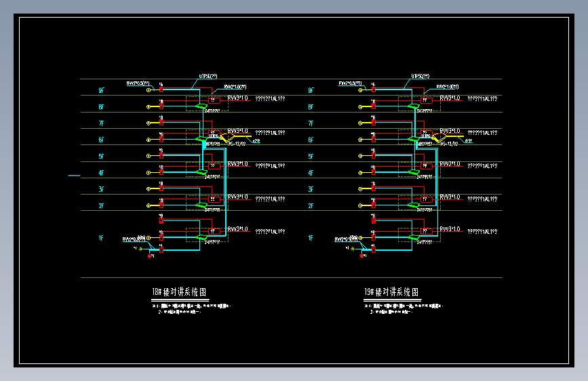Select the 1F RVV3*1.0 label in 18# diagram
The image size is (588, 381).
coord(238,228)
